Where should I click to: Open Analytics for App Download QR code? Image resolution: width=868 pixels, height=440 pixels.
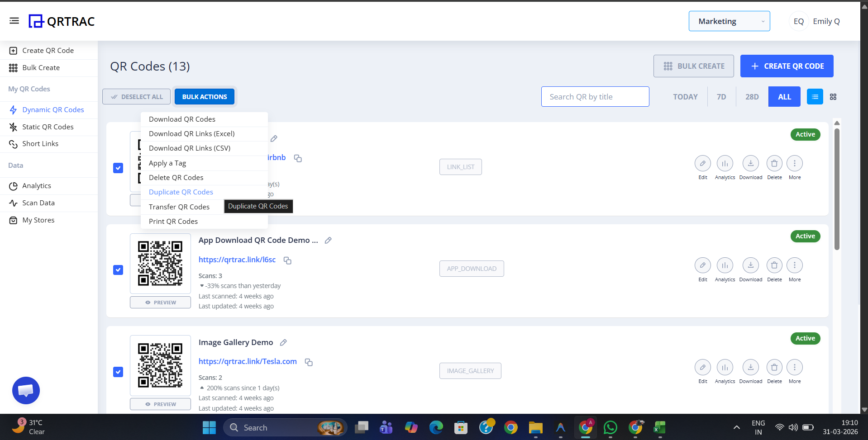(x=725, y=265)
